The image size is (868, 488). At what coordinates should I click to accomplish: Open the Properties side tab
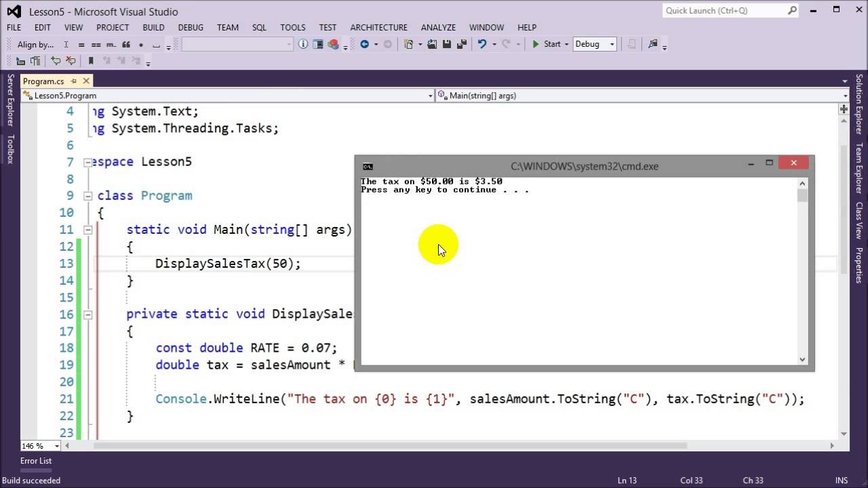859,265
